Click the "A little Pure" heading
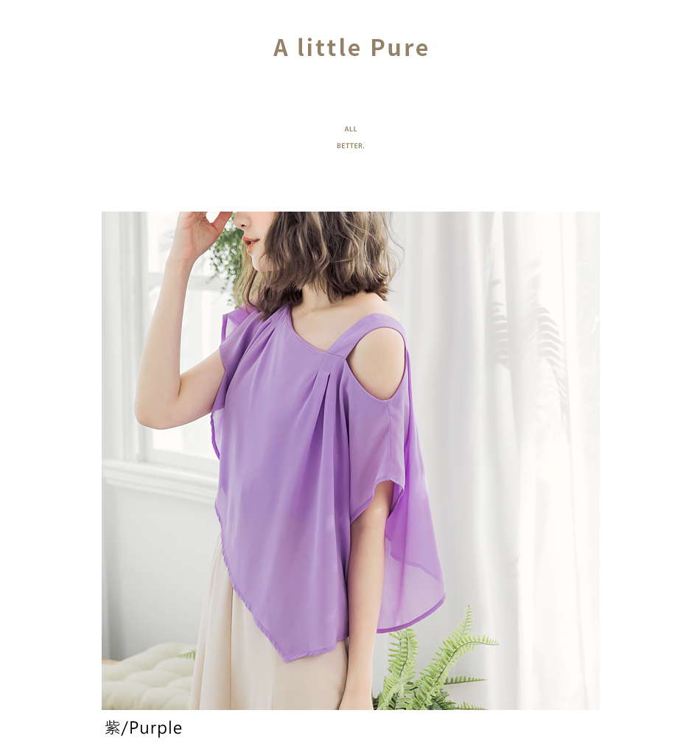Screen dimensions: 700x755 click(x=351, y=48)
